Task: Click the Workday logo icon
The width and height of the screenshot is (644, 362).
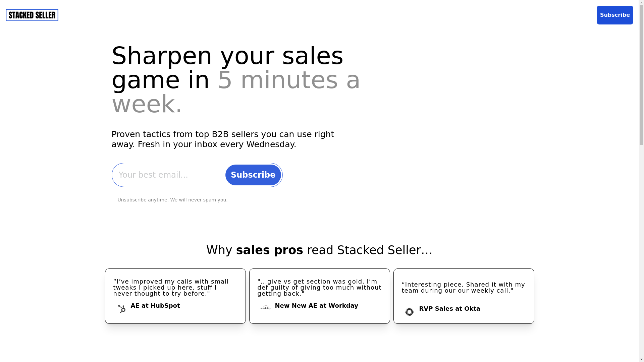Action: click(x=265, y=307)
